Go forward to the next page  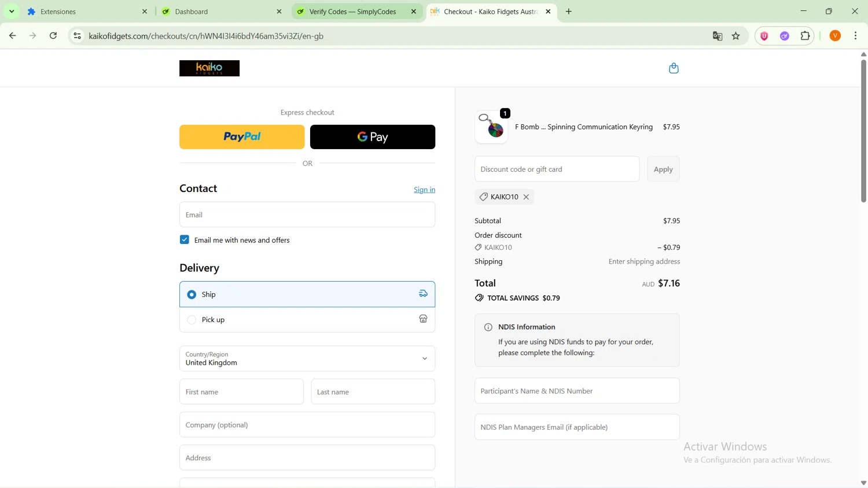(33, 36)
